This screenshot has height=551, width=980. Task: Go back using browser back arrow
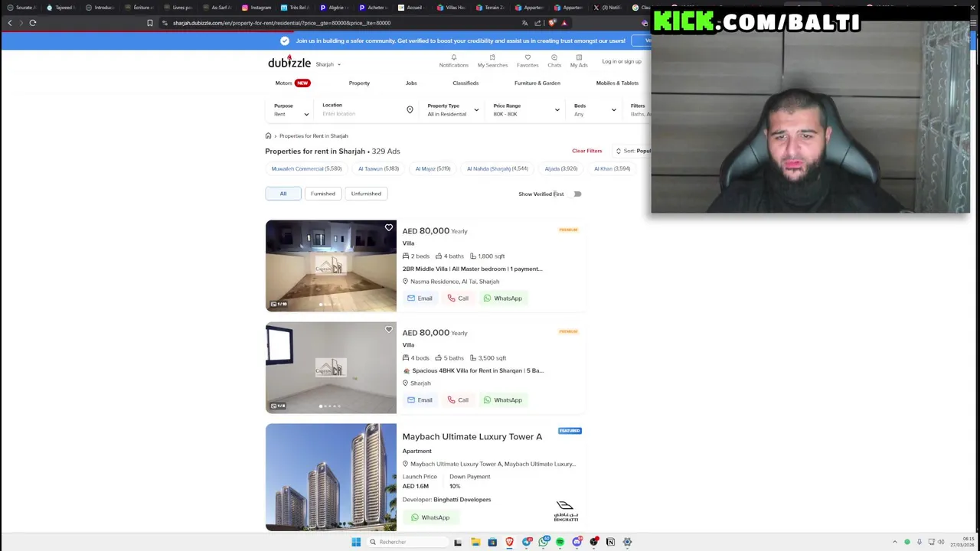pos(10,23)
